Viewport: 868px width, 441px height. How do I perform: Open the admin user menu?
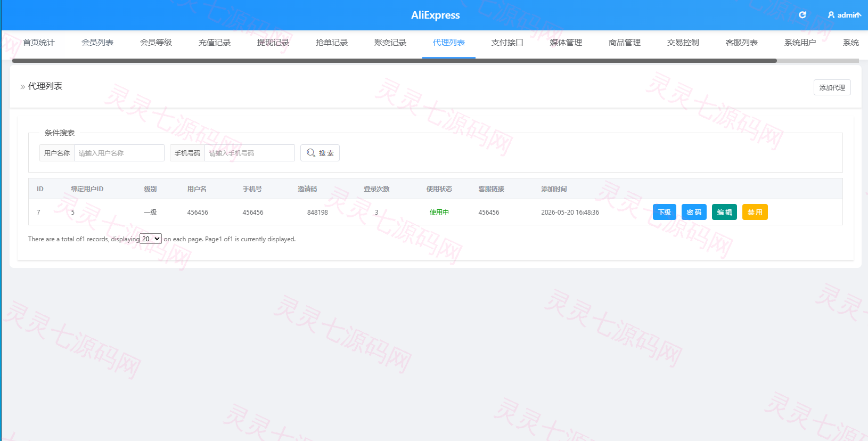tap(844, 15)
